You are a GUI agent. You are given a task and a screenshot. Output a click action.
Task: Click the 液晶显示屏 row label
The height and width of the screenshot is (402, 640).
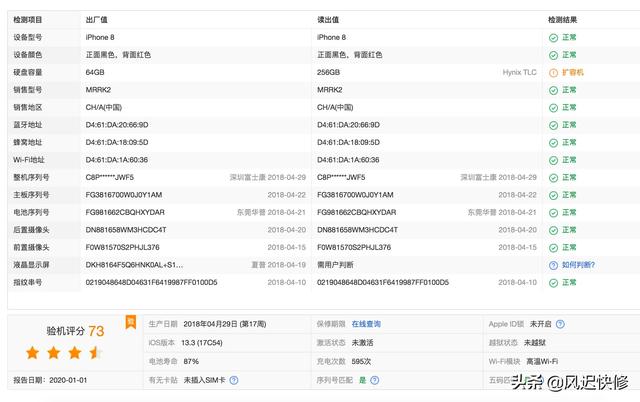coord(31,265)
